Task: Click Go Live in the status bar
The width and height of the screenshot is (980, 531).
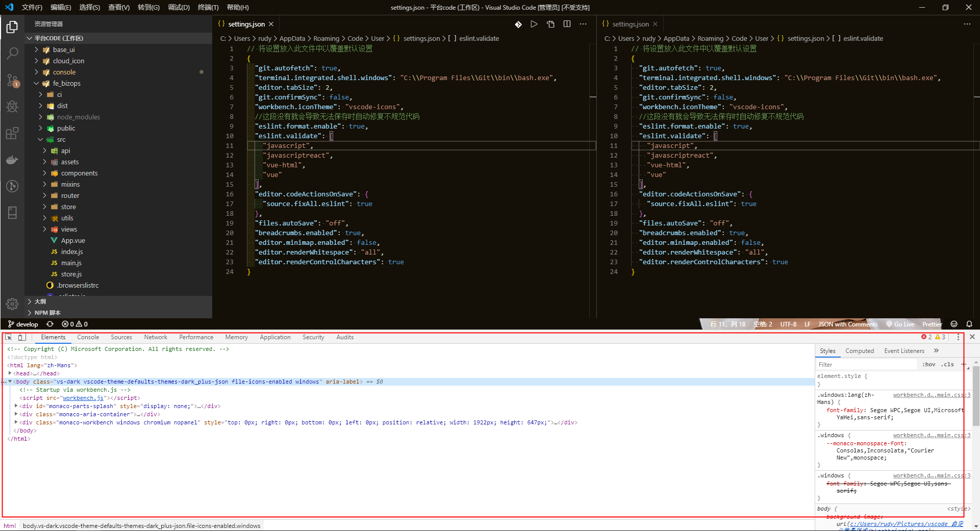Action: click(x=900, y=324)
